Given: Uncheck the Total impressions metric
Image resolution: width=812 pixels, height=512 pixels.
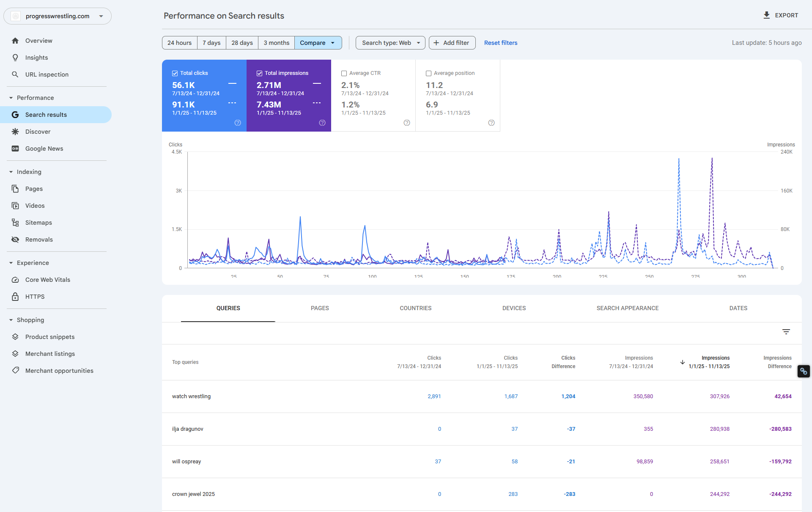Looking at the screenshot, I should (259, 73).
